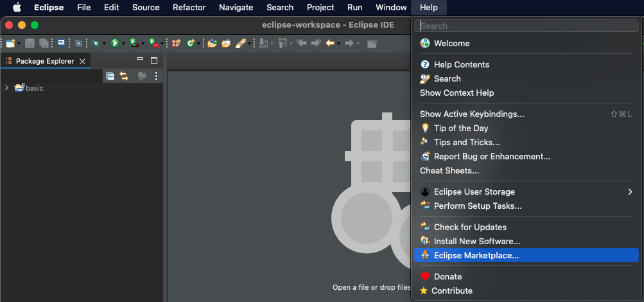Click the Save disk icon in toolbar
This screenshot has height=302, width=644.
pyautogui.click(x=30, y=43)
